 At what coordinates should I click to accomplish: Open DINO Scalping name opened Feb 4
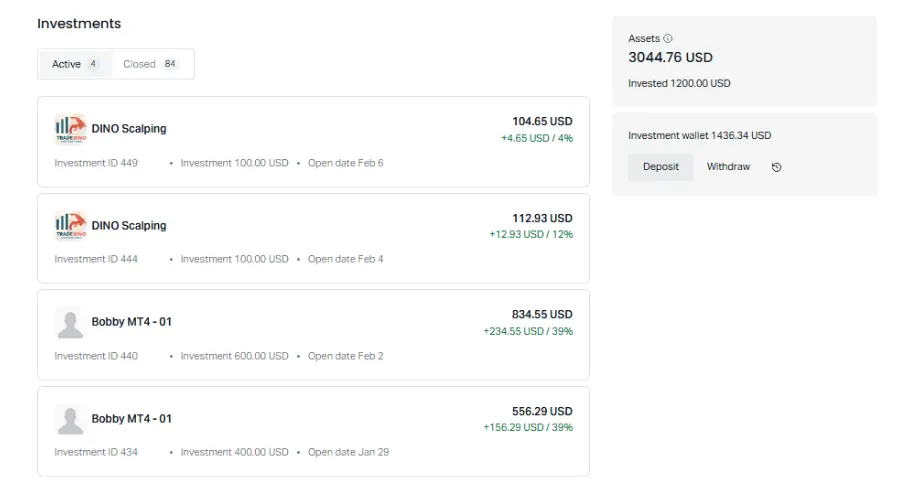tap(129, 226)
